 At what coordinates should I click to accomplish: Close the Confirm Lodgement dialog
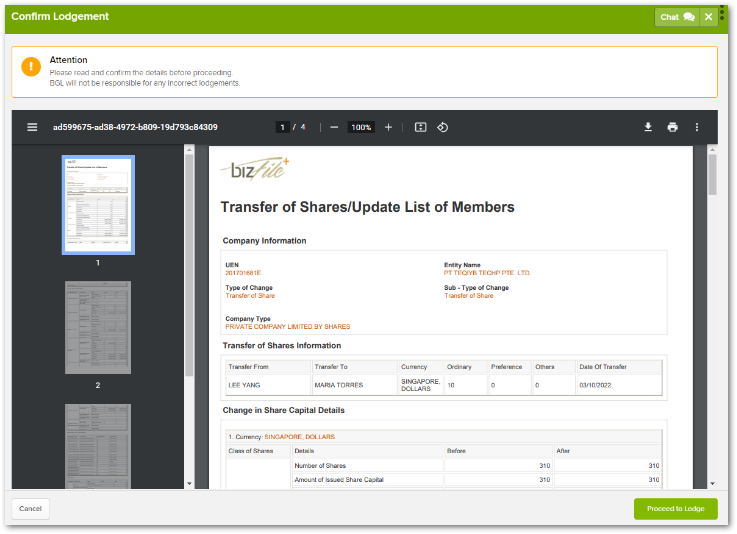pos(708,17)
